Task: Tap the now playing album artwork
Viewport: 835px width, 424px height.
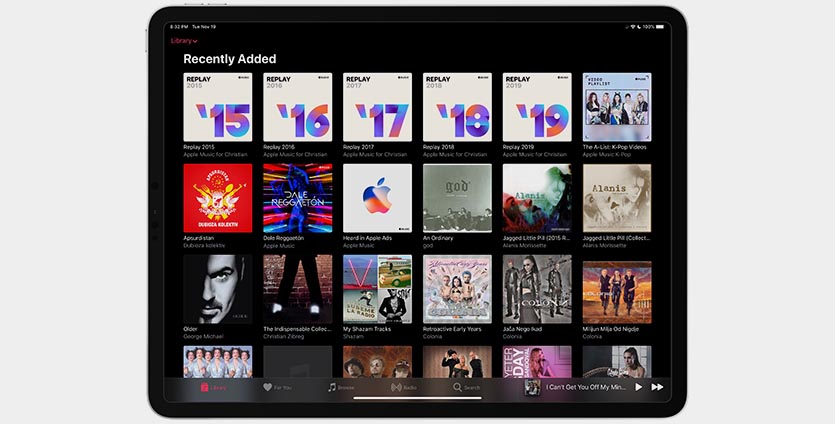Action: pos(532,387)
